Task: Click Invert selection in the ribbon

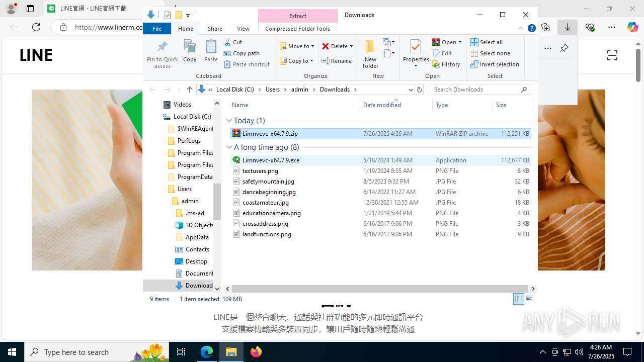Action: click(495, 64)
